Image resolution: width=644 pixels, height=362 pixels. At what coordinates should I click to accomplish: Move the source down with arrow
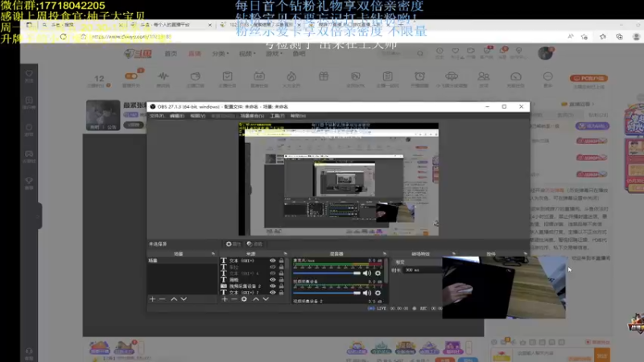coord(266,299)
